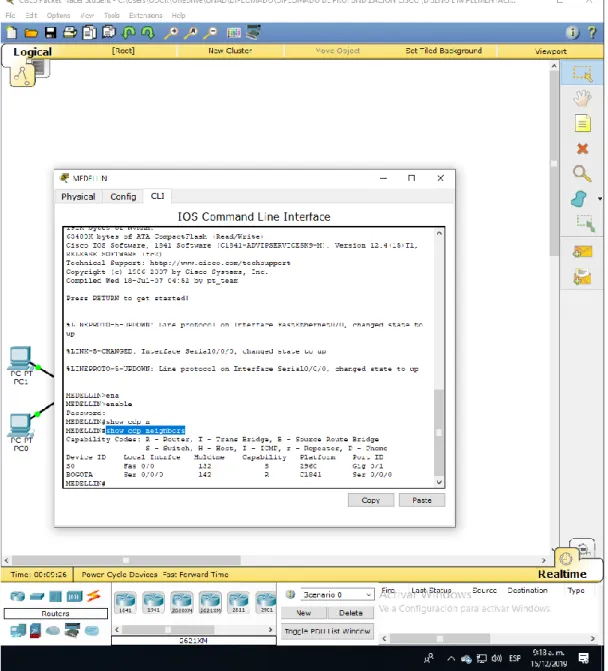Click the Paste button below the CLI
Viewport: 608px width, 671px height.
point(422,500)
